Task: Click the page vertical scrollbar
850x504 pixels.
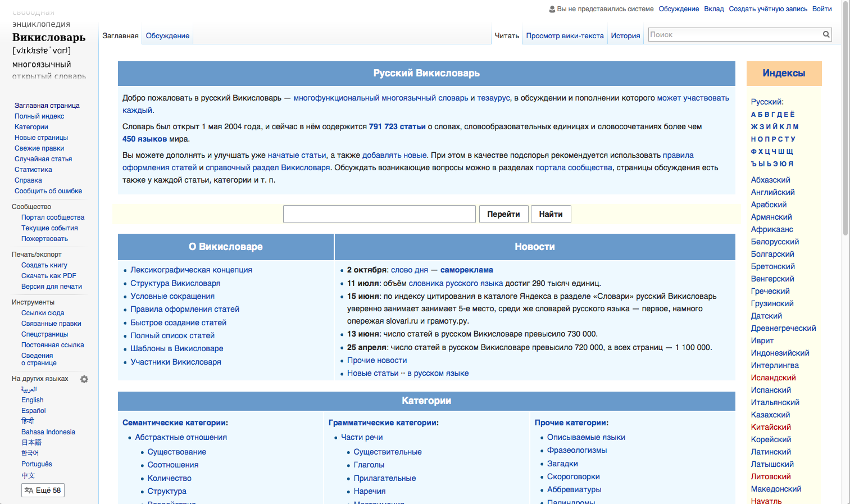Action: tap(846, 118)
